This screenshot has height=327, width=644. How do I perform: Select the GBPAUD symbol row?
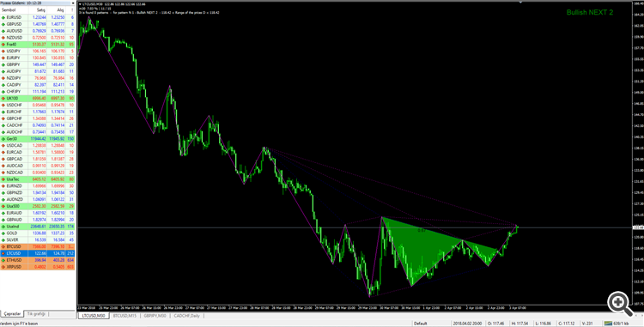coord(38,220)
